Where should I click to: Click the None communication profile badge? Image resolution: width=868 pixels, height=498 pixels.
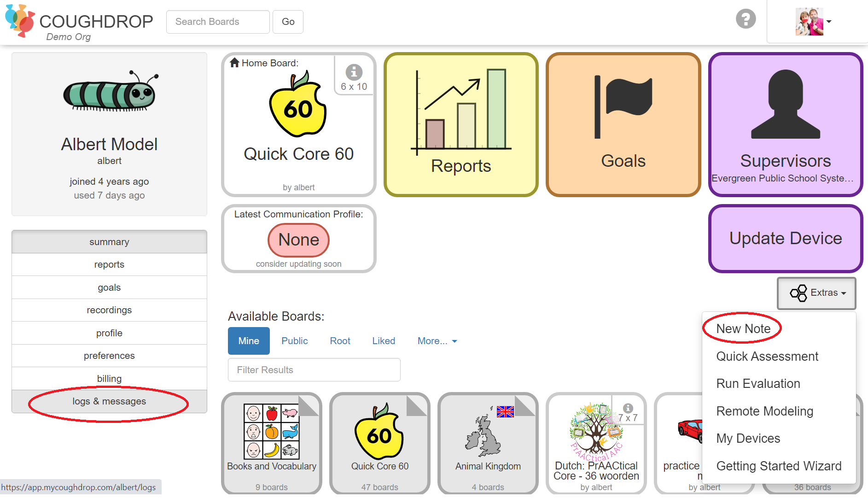(x=298, y=240)
